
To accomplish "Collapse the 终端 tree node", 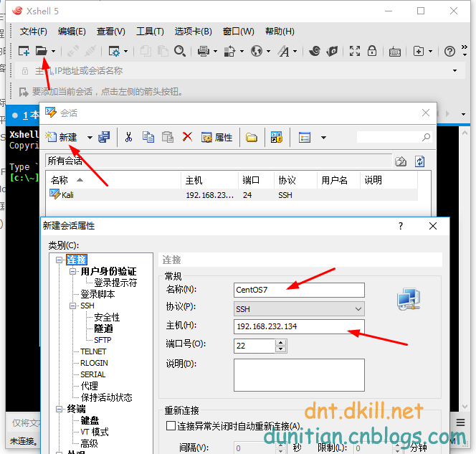I will [59, 409].
